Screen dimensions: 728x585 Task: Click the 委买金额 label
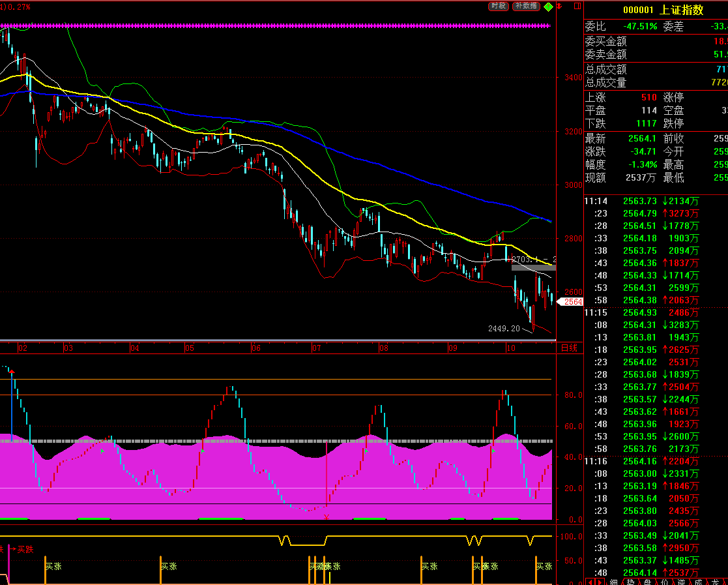tap(606, 41)
